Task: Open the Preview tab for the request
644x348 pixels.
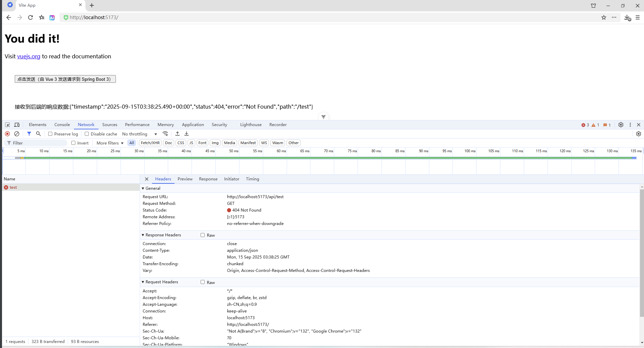Action: [185, 179]
